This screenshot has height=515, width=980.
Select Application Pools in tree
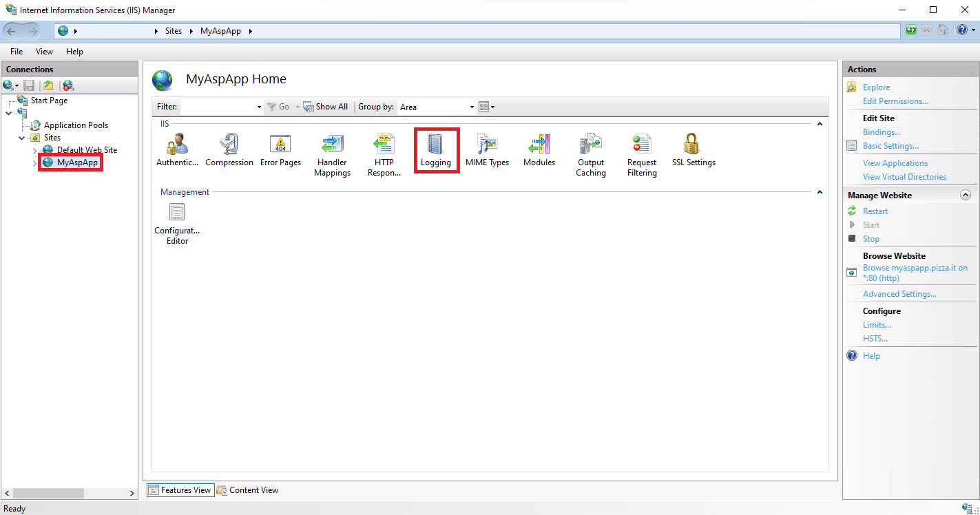coord(76,125)
